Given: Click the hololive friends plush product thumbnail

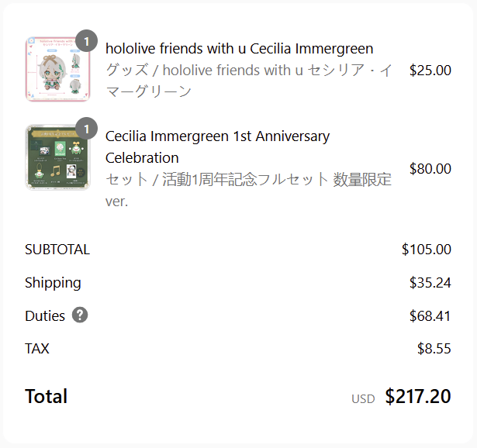Looking at the screenshot, I should (x=51, y=70).
